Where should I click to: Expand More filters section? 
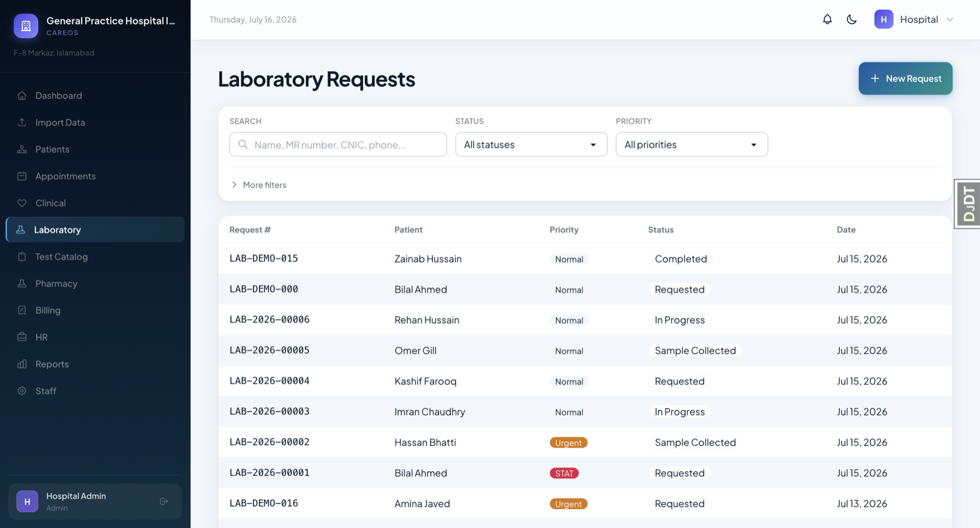pyautogui.click(x=258, y=185)
